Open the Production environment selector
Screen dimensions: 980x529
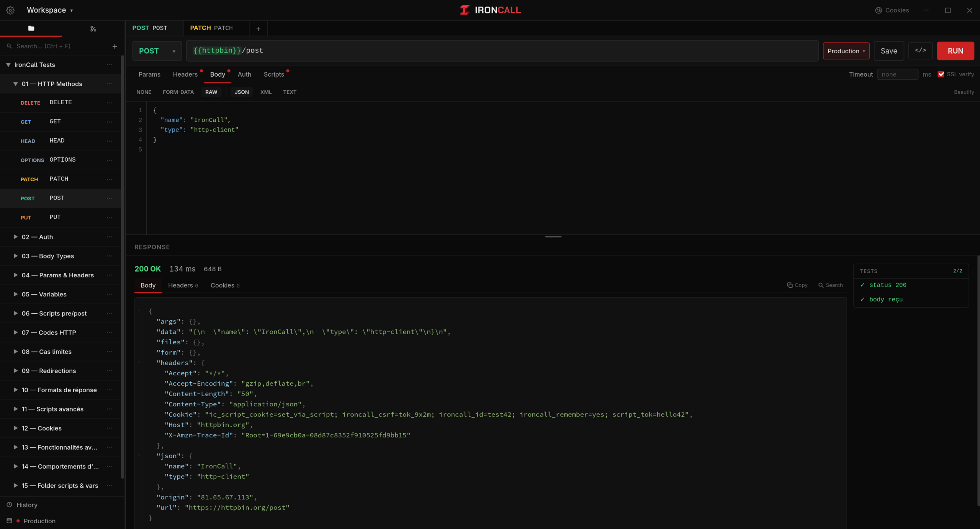pos(846,51)
